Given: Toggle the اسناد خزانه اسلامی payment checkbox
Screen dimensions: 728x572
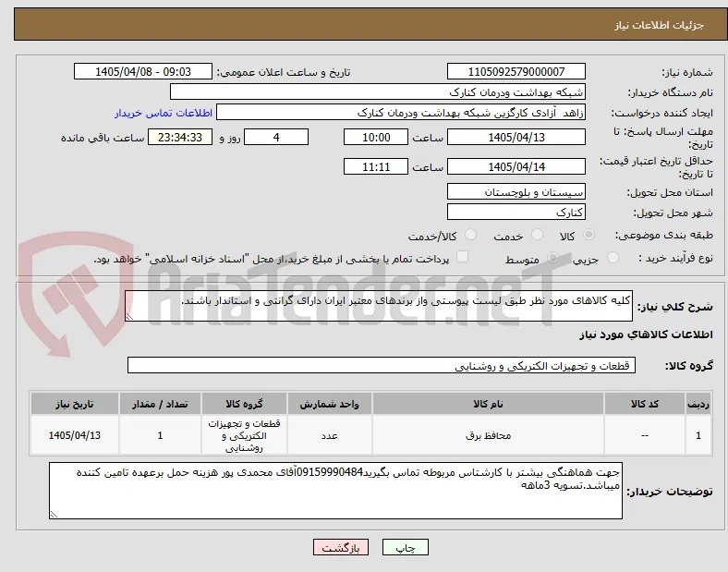Looking at the screenshot, I should click(x=463, y=257).
